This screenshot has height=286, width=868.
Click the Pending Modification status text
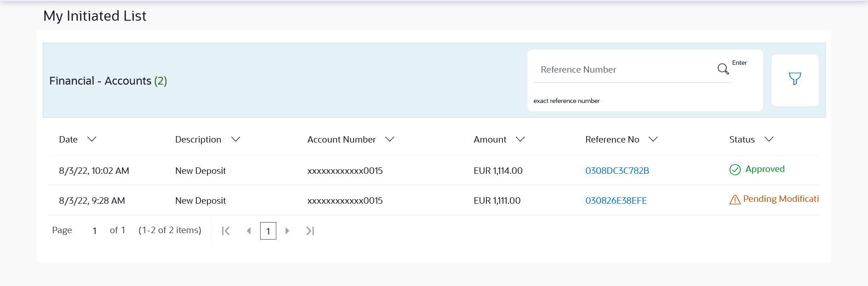[781, 199]
